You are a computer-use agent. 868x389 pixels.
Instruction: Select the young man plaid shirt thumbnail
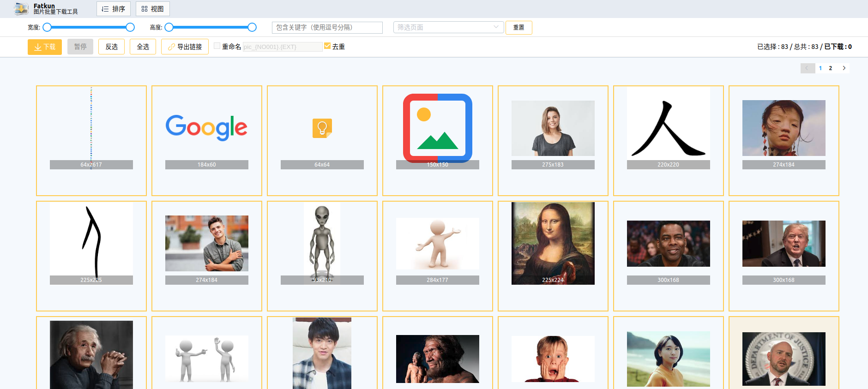322,353
